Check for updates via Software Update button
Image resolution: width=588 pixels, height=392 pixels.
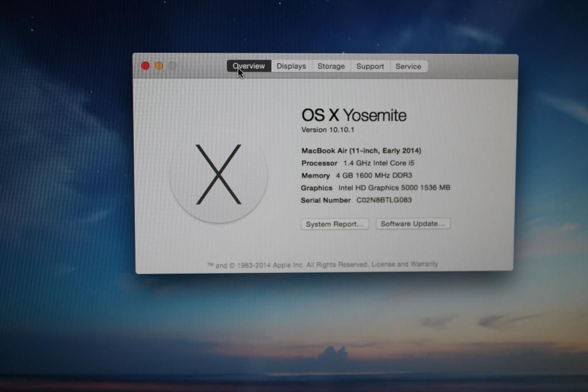coord(413,224)
